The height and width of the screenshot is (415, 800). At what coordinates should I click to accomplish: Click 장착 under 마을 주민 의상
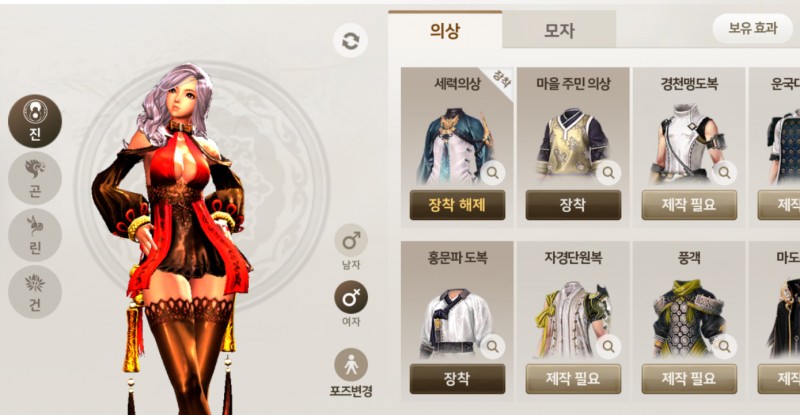(x=573, y=205)
